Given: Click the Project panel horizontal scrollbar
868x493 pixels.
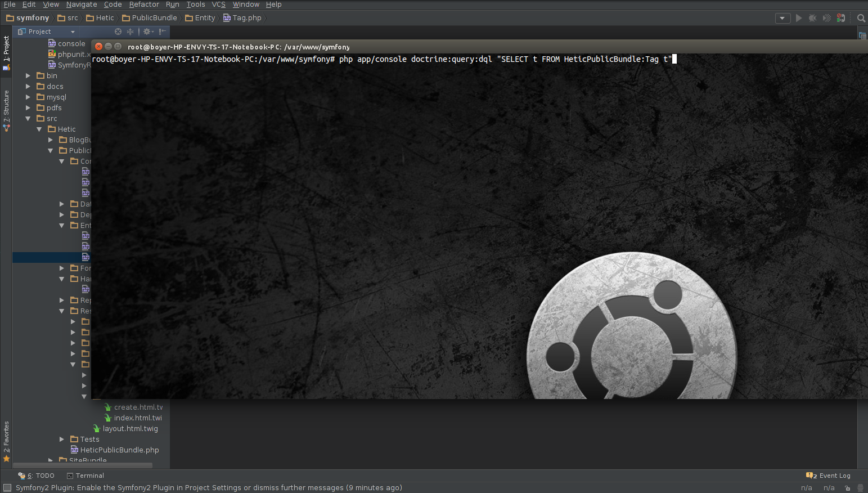Looking at the screenshot, I should 83,465.
